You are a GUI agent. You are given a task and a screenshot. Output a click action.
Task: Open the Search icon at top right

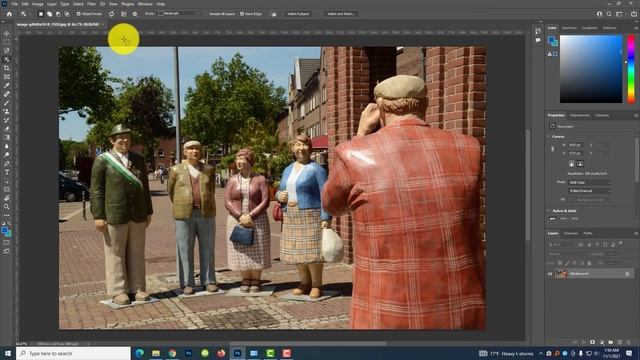pyautogui.click(x=609, y=14)
